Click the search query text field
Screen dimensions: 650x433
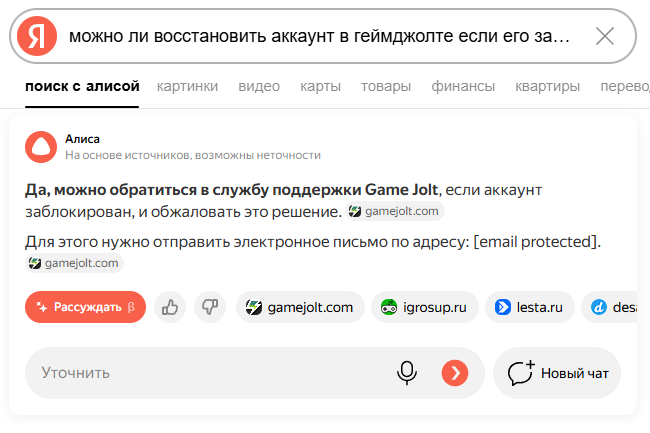(x=319, y=36)
